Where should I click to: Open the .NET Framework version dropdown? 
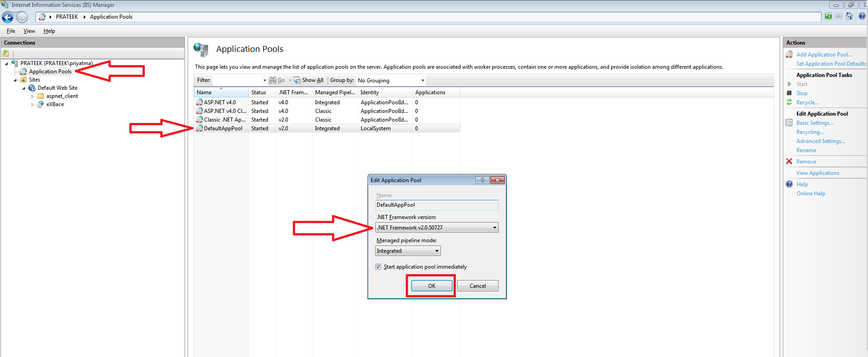tap(437, 228)
